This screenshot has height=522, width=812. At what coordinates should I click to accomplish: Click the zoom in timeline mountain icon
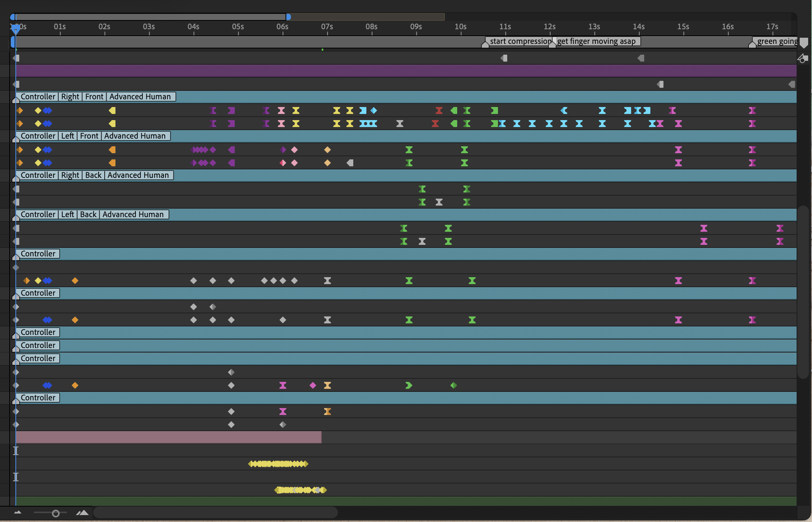pos(82,512)
